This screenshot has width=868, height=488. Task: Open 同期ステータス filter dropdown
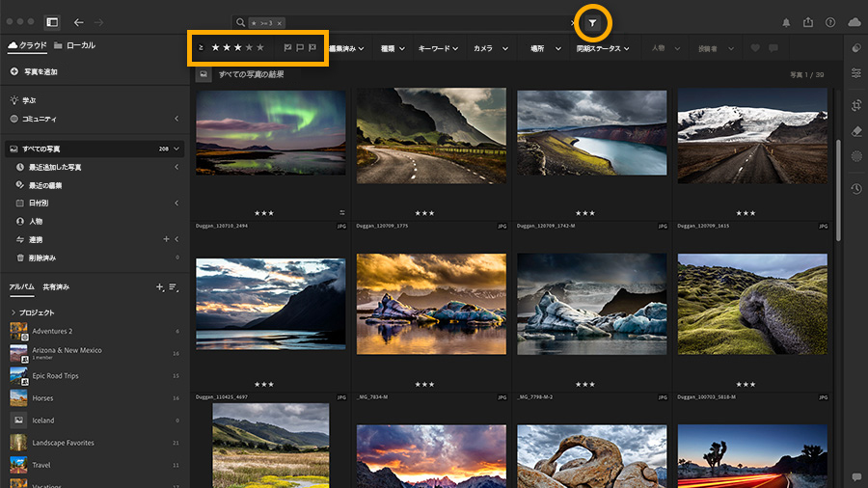click(602, 48)
